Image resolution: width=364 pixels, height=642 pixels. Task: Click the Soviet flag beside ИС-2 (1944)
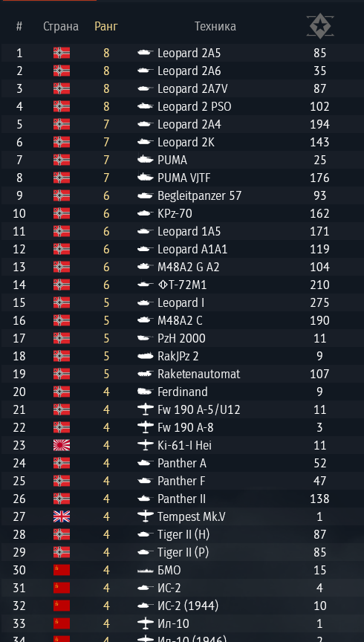pyautogui.click(x=62, y=606)
